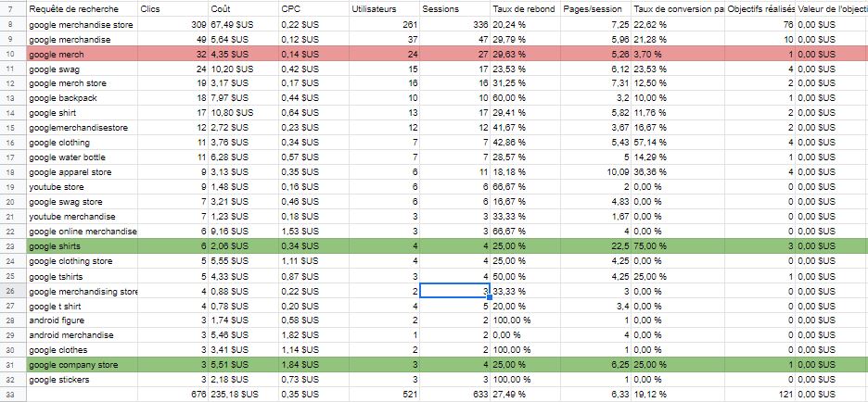Select conversion rate cell '75,00 %'
Screen dimensions: 868x402
pyautogui.click(x=678, y=246)
